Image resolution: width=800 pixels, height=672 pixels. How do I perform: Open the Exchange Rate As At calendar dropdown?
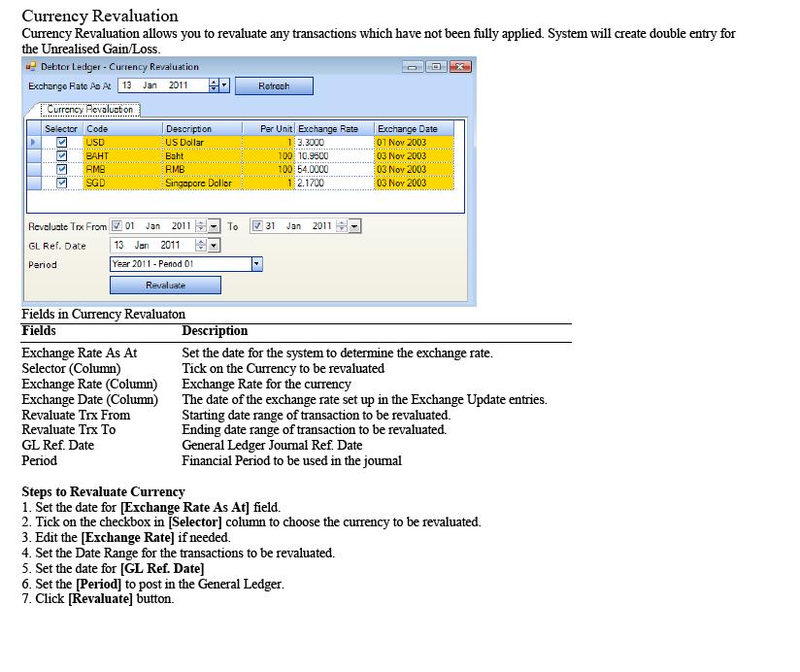click(224, 85)
